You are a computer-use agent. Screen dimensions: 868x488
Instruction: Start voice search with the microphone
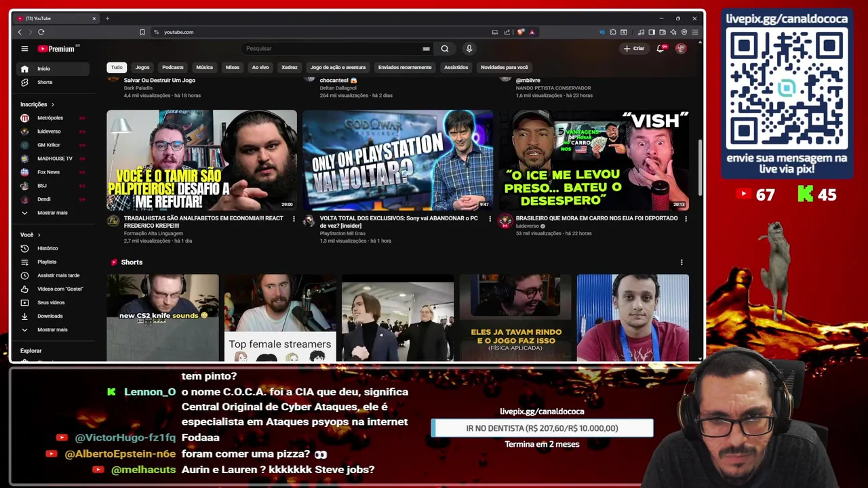[x=469, y=49]
